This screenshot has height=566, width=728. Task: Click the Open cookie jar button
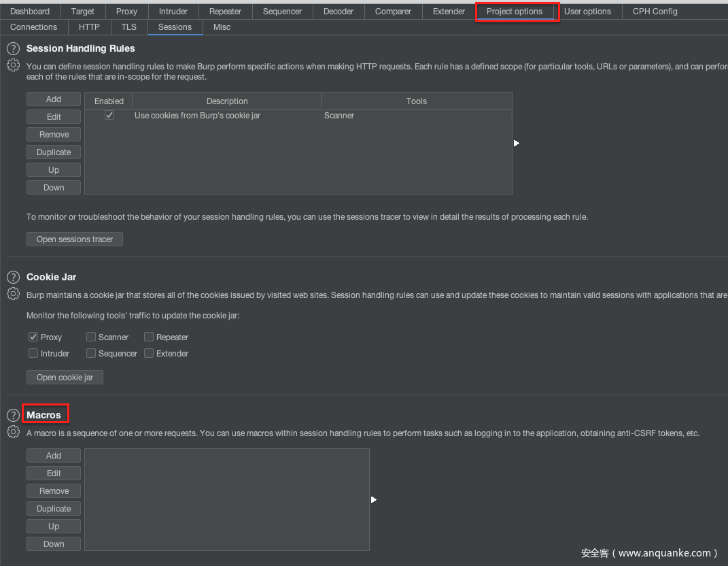pos(65,378)
